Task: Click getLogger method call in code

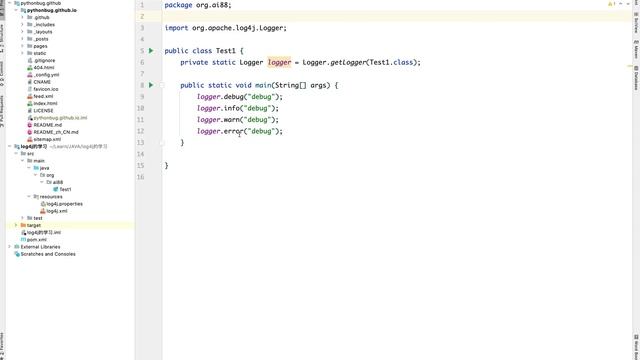Action: (x=348, y=62)
